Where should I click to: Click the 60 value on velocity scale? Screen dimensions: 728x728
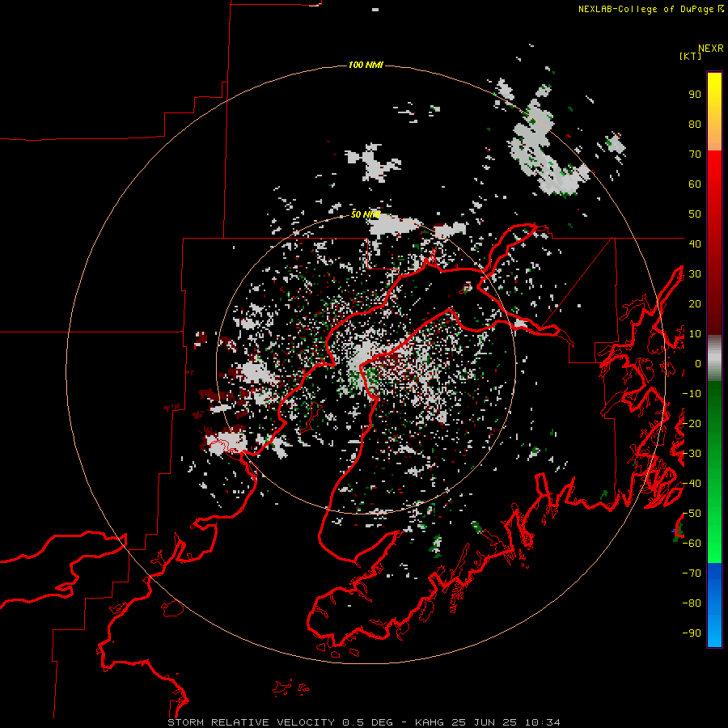695,184
